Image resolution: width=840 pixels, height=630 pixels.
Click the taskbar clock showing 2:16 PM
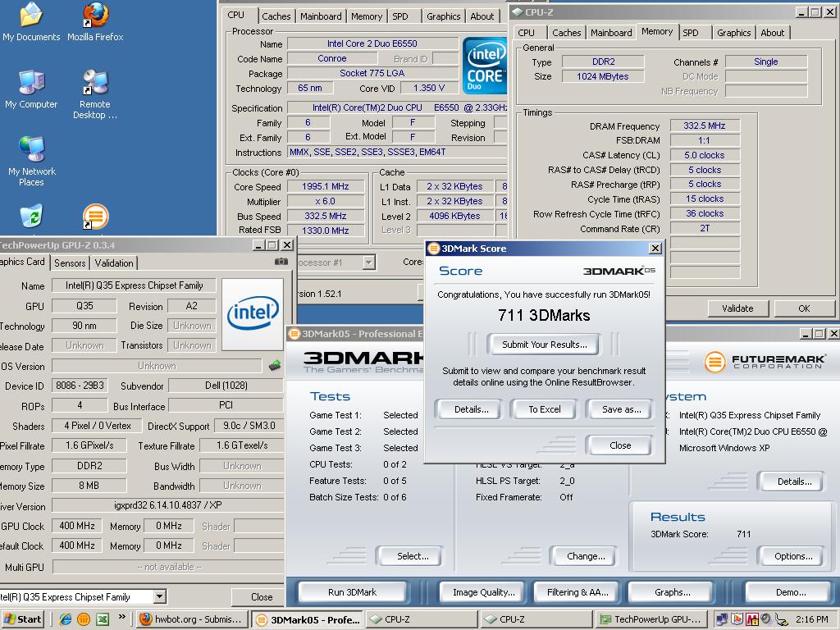point(811,619)
